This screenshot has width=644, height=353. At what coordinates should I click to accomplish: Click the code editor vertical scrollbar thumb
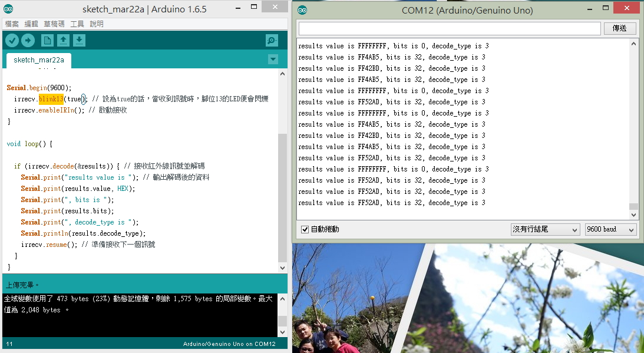282,197
